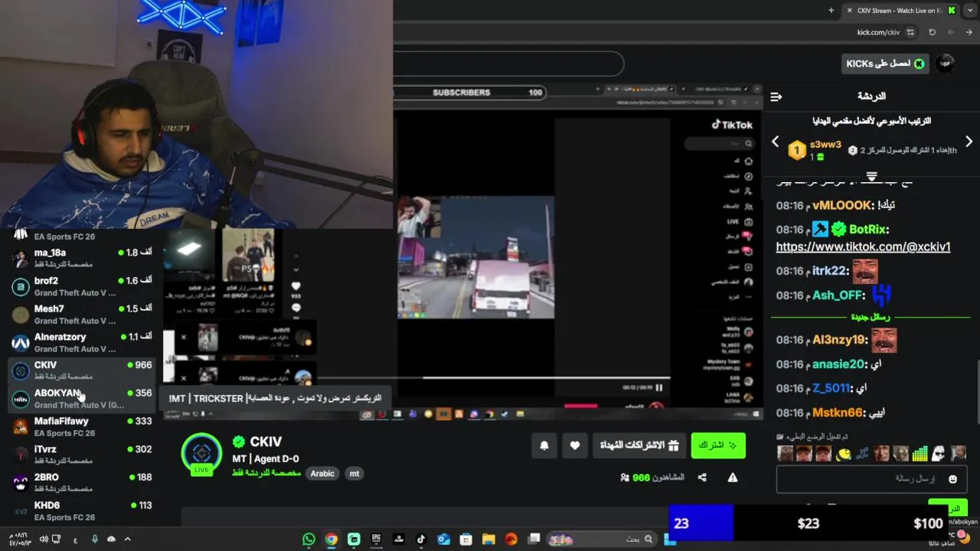The image size is (980, 551).
Task: Click the TikTok search magnifier inside the stream
Action: (x=748, y=143)
